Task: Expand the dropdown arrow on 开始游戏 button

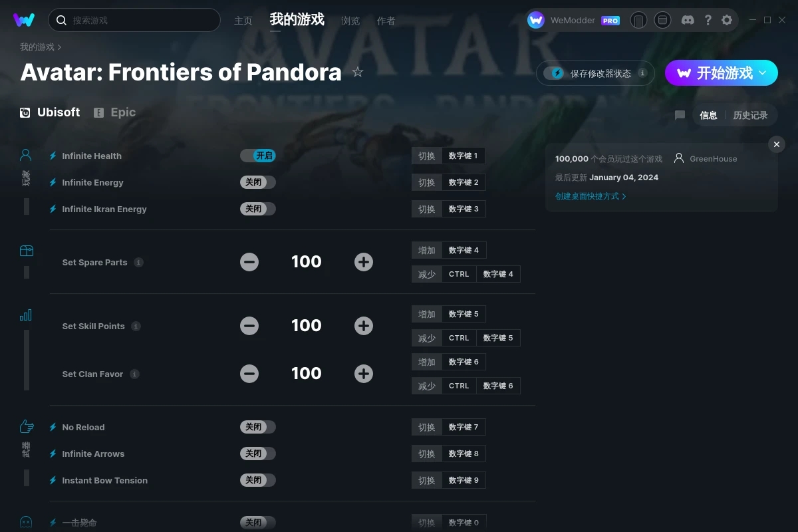Action: point(763,72)
